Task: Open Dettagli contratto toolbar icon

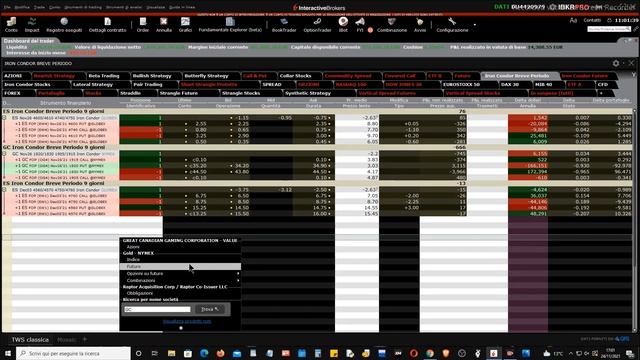Action: [x=107, y=24]
